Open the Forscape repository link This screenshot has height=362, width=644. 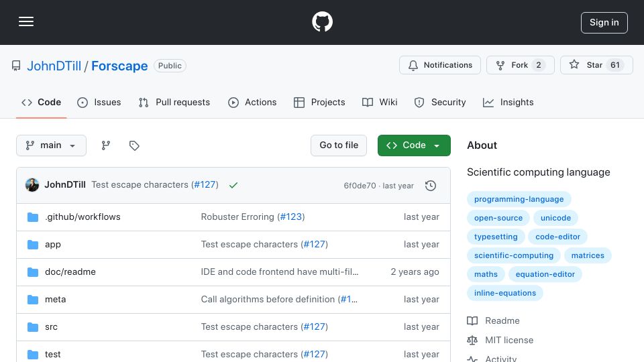tap(119, 66)
